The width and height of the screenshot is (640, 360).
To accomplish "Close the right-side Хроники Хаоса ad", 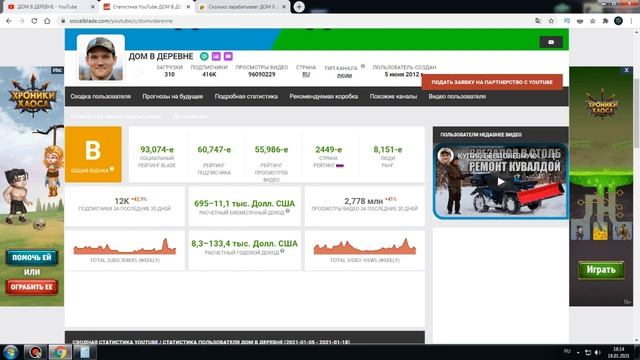I will tap(627, 70).
